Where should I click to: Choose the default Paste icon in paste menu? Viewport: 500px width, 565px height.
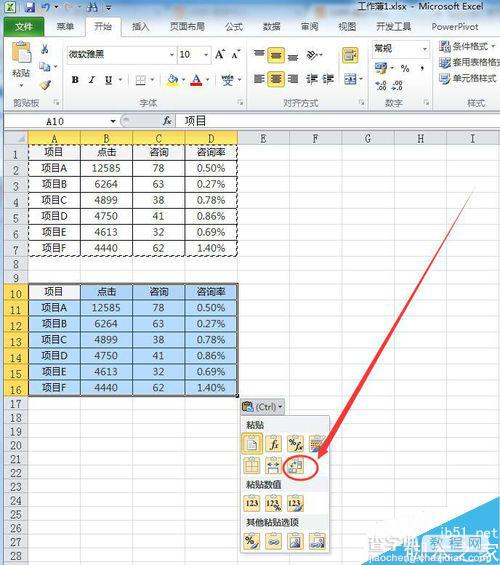pos(251,443)
